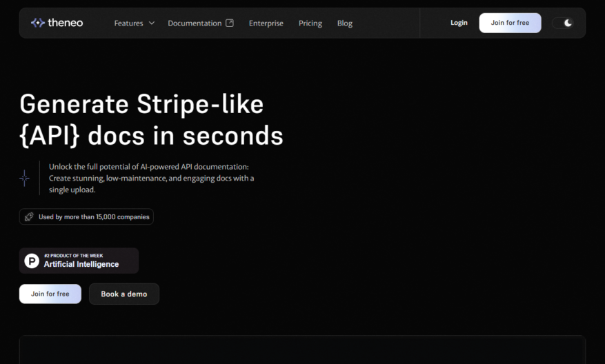Viewport: 605px width, 364px height.
Task: Open the #2 Product of the Week badge
Action: pyautogui.click(x=79, y=261)
